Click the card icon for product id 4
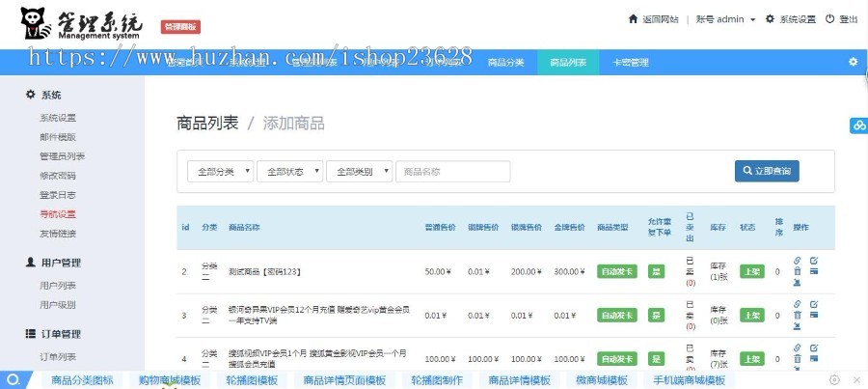This screenshot has height=389, width=868. tap(814, 358)
